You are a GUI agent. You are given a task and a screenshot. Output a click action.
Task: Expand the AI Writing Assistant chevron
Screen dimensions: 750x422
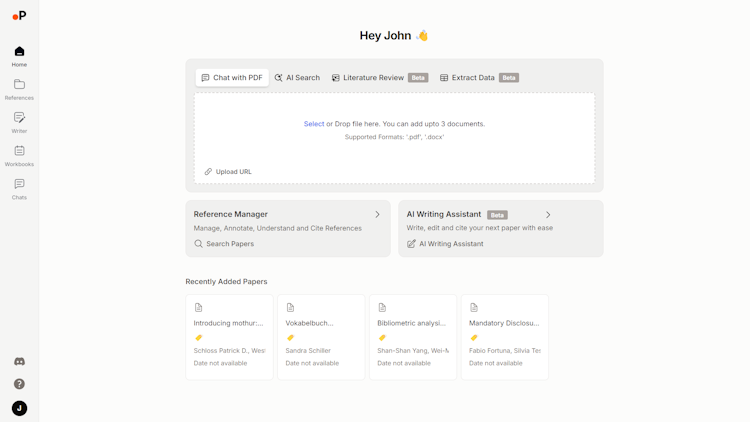click(548, 215)
